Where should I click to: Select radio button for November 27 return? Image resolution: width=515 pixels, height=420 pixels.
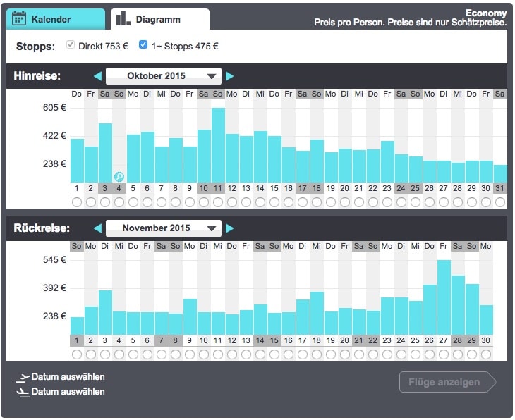(x=444, y=354)
